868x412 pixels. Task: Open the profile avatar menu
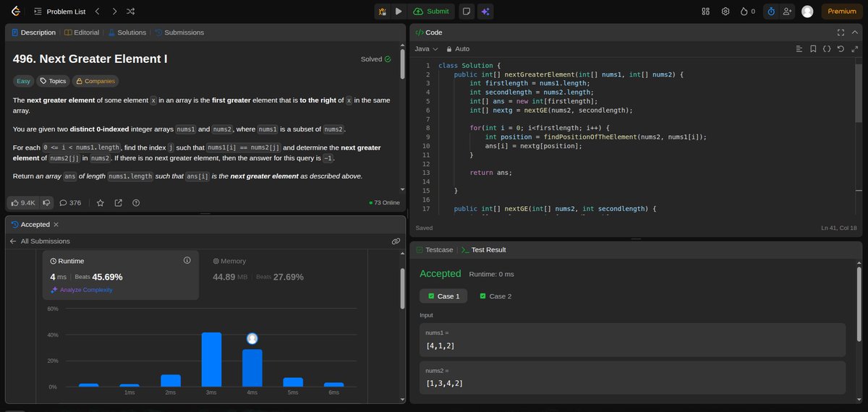[x=807, y=11]
